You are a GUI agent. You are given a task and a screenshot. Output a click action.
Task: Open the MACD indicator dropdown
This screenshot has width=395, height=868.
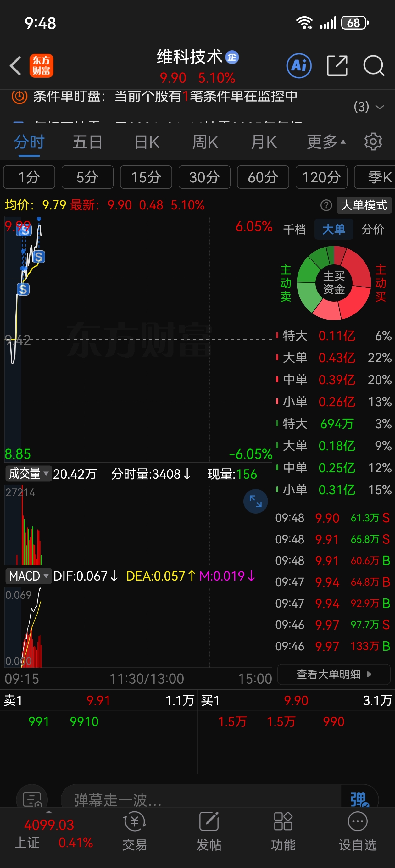pos(28,576)
